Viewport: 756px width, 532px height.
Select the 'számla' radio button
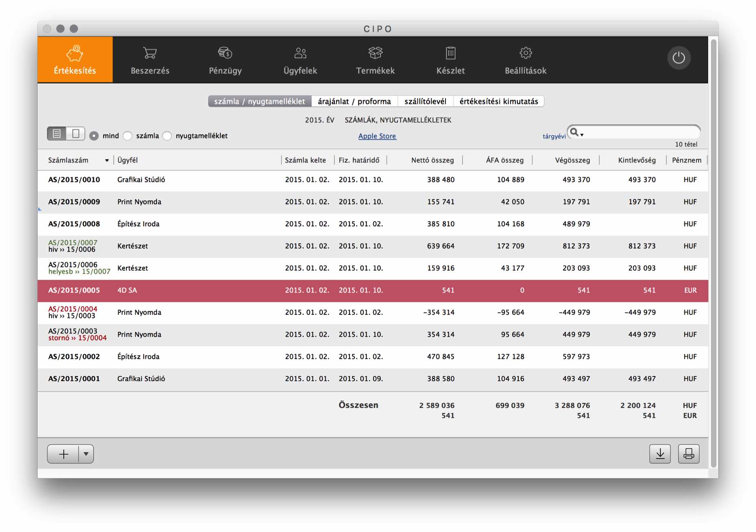128,136
